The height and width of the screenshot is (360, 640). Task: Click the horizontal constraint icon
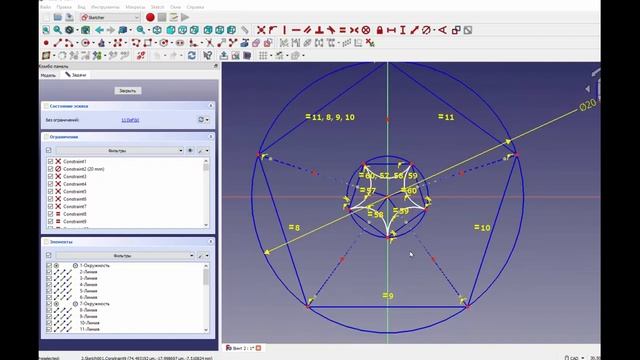coord(296,30)
